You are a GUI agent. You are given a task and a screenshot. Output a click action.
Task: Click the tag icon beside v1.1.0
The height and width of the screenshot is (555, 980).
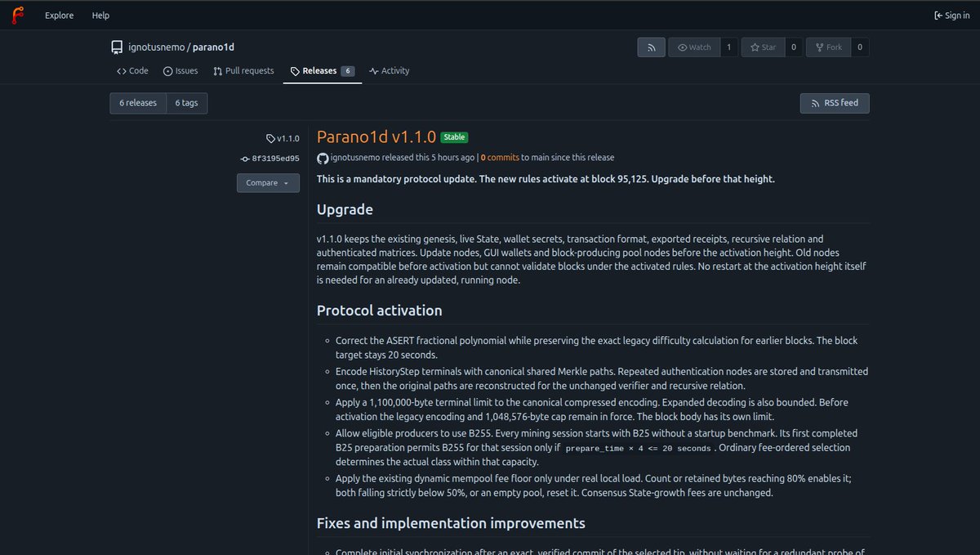[x=271, y=138]
